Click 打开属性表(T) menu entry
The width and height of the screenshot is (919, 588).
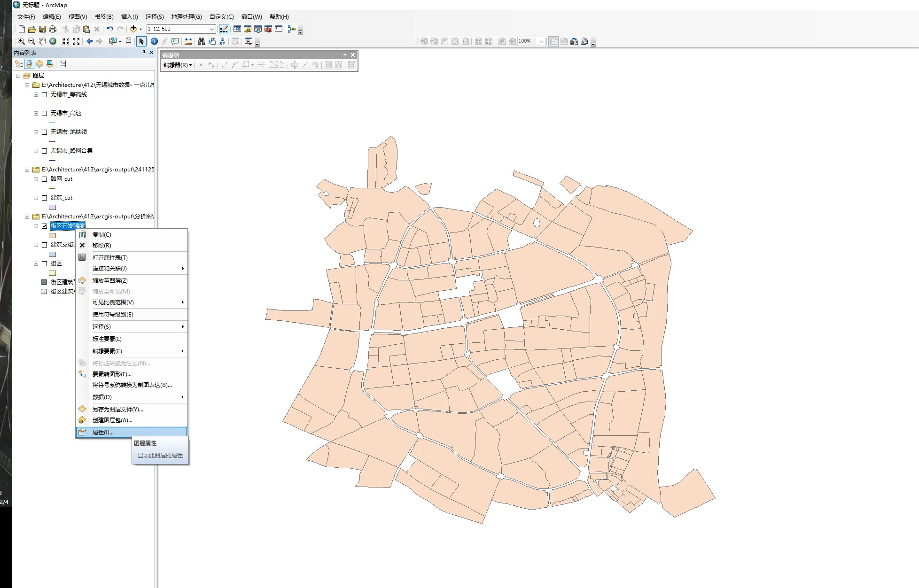[110, 257]
